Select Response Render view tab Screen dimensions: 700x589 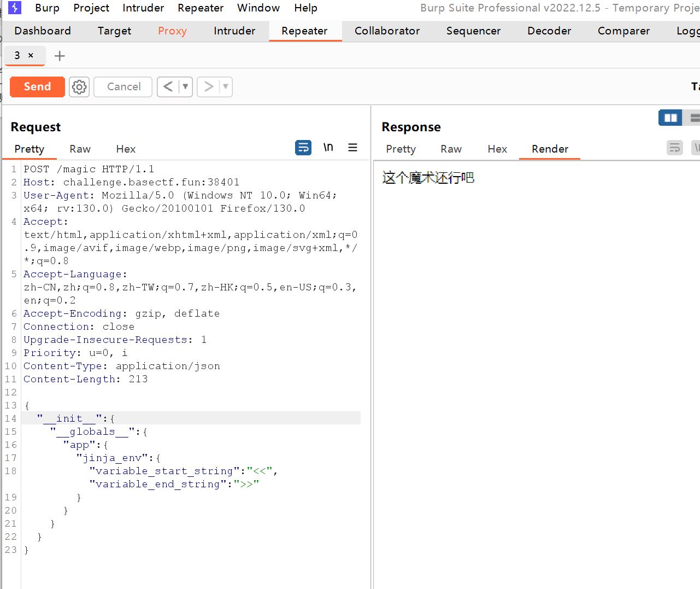coord(550,149)
